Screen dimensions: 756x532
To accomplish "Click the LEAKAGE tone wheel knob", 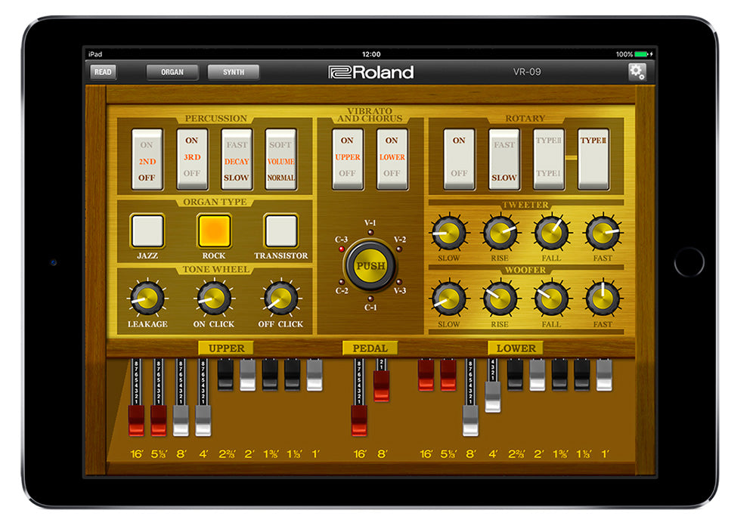I will 147,298.
